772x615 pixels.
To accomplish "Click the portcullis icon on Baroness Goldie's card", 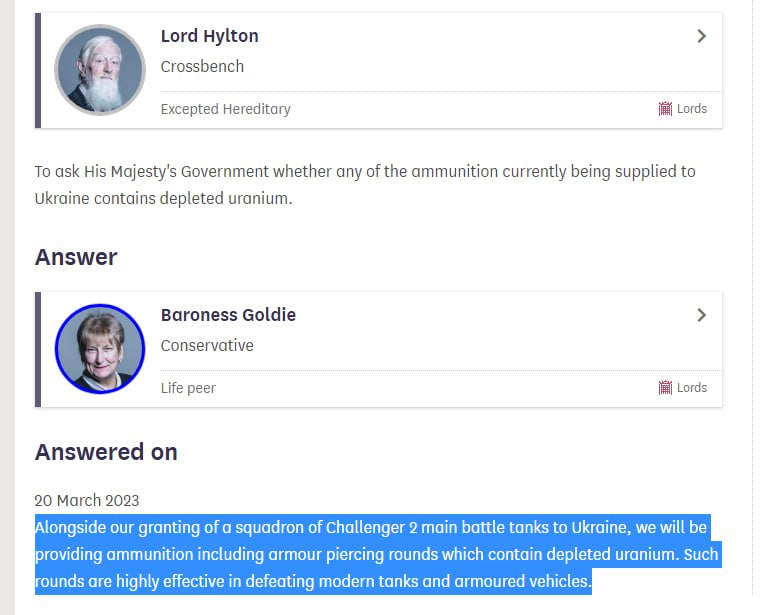I will [x=665, y=388].
